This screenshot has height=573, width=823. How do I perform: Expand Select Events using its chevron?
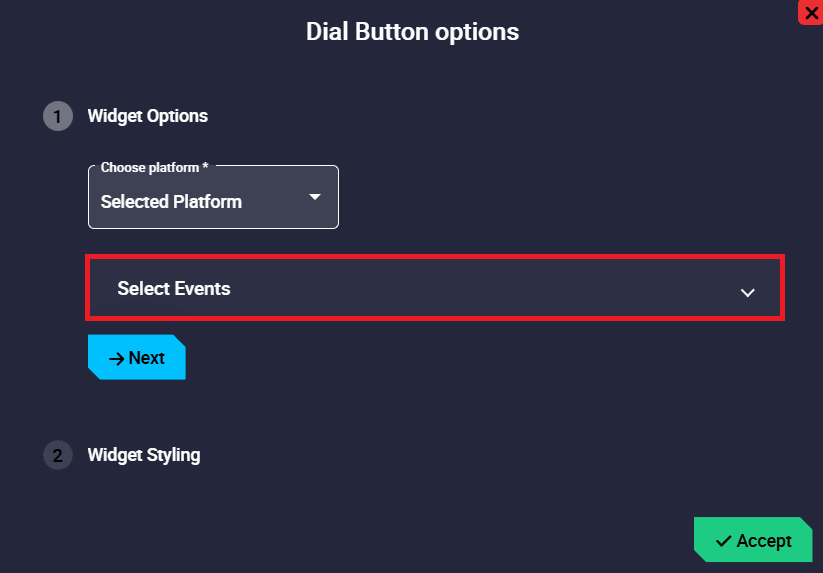747,292
